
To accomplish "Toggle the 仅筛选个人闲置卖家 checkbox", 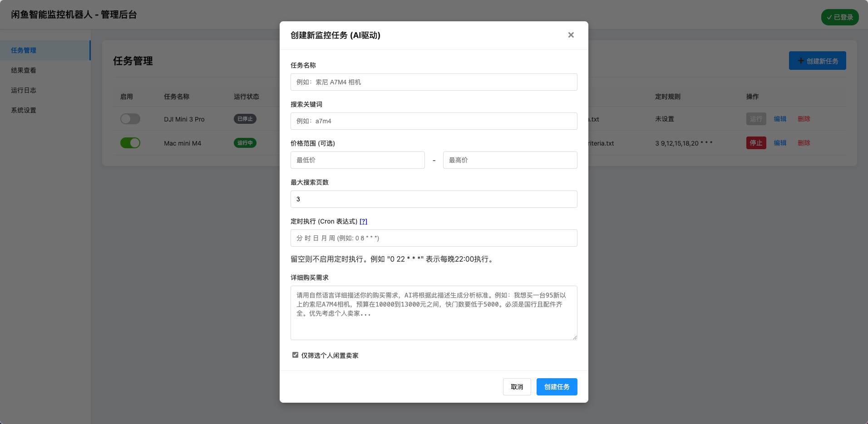I will point(295,355).
